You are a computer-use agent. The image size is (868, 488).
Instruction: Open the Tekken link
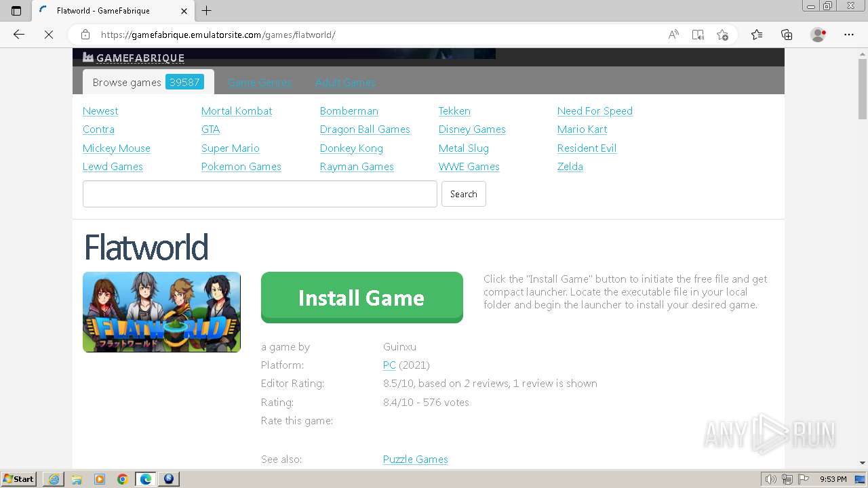(454, 111)
